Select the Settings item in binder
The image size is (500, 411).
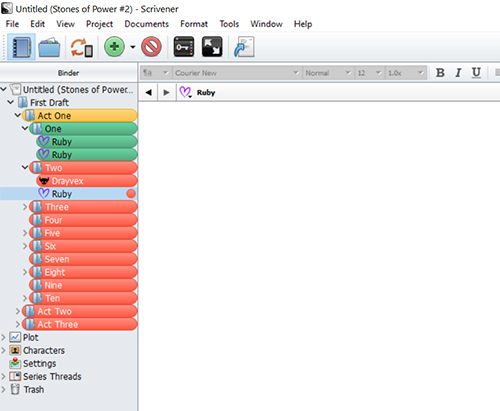click(x=39, y=363)
